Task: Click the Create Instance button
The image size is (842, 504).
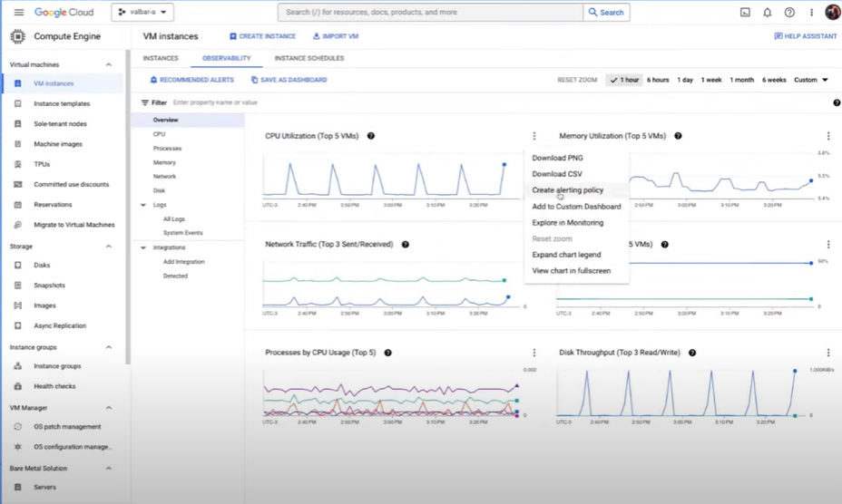Action: 262,36
